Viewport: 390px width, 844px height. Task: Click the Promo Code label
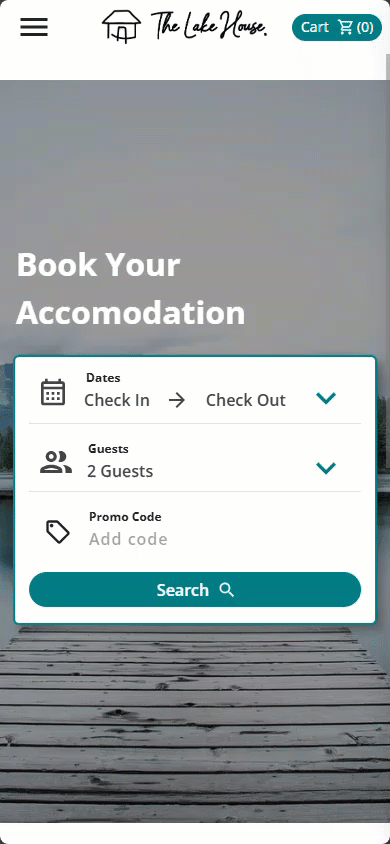[x=125, y=517]
